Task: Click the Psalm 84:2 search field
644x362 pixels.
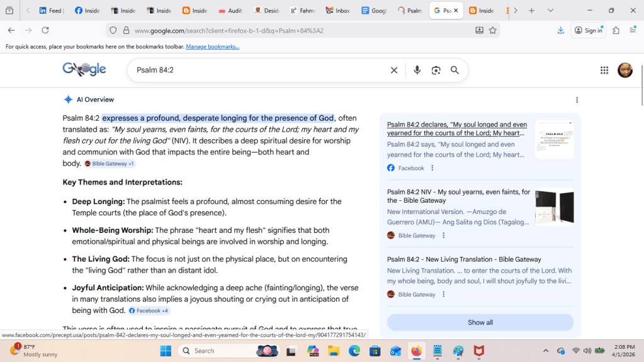Action: (x=258, y=71)
